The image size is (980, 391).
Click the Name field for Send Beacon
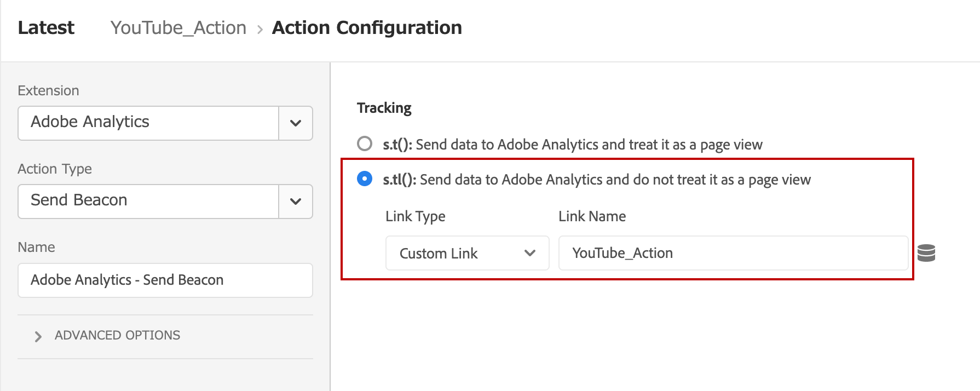165,280
